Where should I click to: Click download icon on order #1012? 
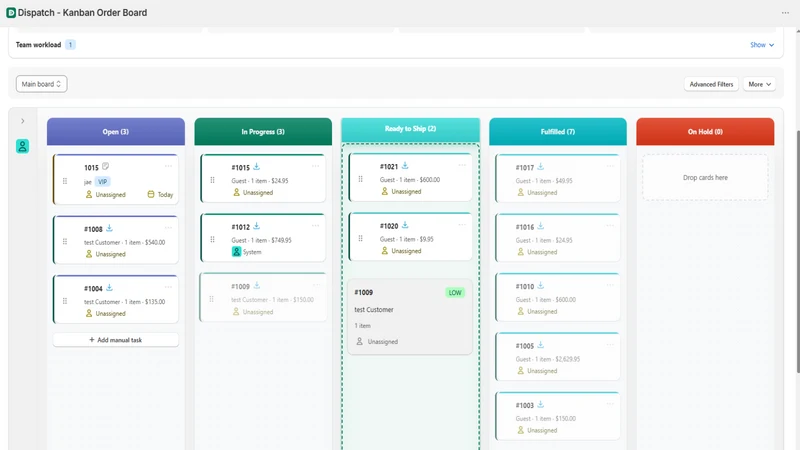(257, 226)
